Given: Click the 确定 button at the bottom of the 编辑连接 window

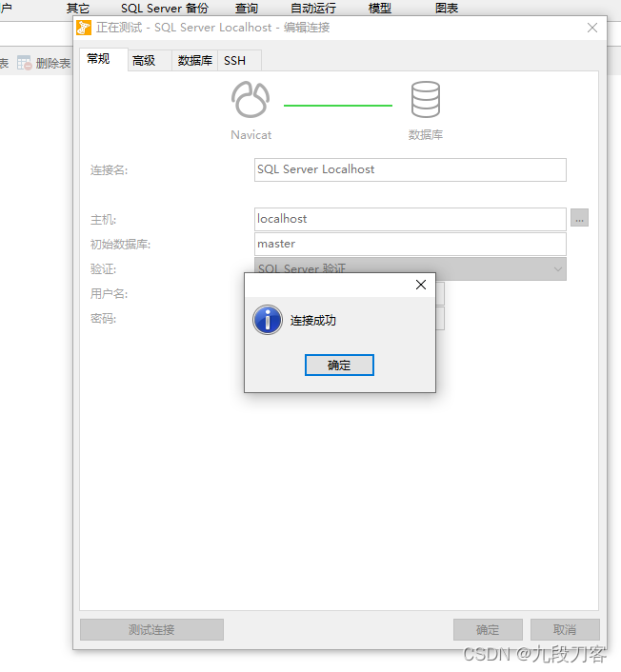Looking at the screenshot, I should tap(488, 629).
